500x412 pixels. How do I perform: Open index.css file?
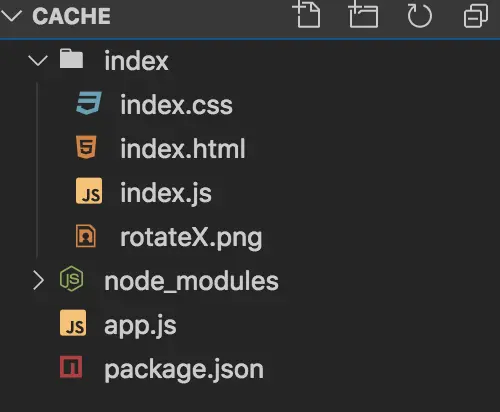pyautogui.click(x=176, y=105)
